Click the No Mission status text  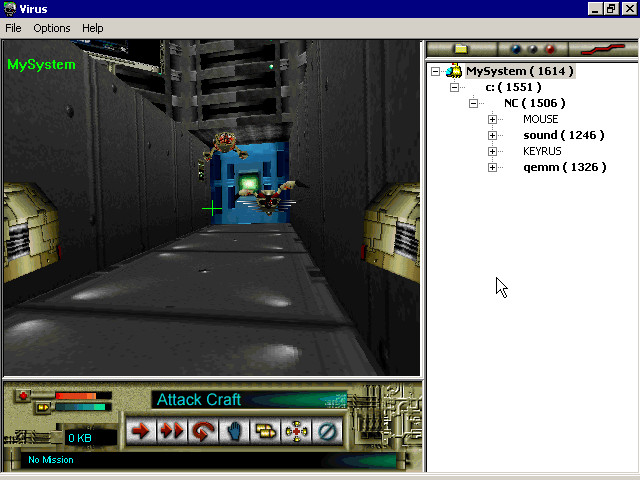[51, 460]
